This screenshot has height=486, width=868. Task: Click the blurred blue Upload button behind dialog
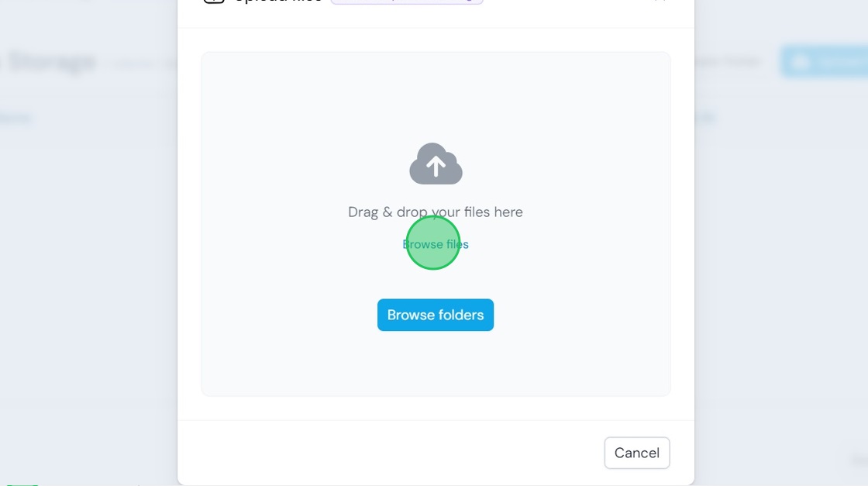click(x=825, y=61)
